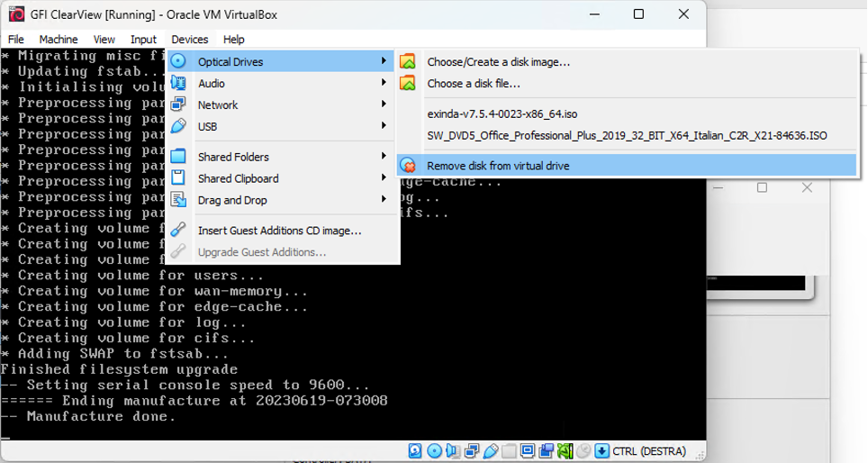Click the hard disk activity status bar icon
The width and height of the screenshot is (868, 463).
coord(415,450)
